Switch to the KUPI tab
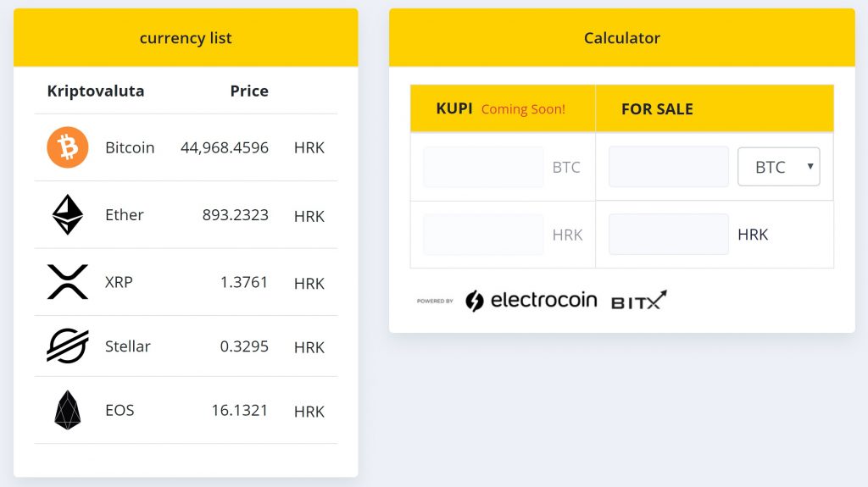Image resolution: width=868 pixels, height=487 pixels. [454, 108]
